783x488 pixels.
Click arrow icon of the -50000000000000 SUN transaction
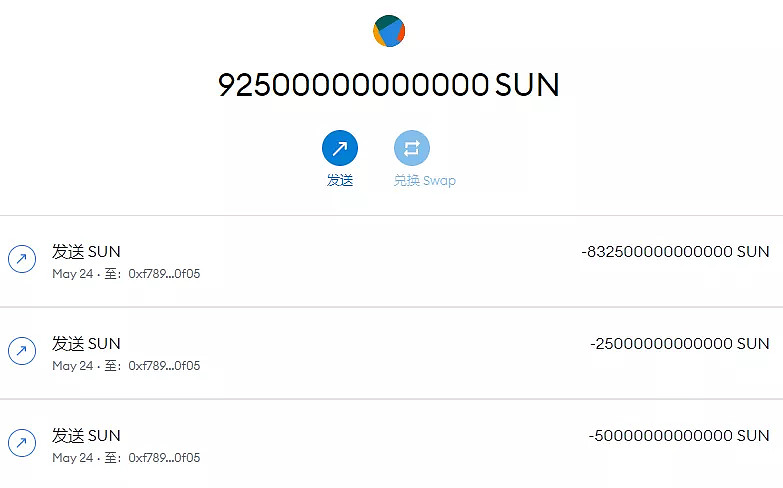point(22,443)
